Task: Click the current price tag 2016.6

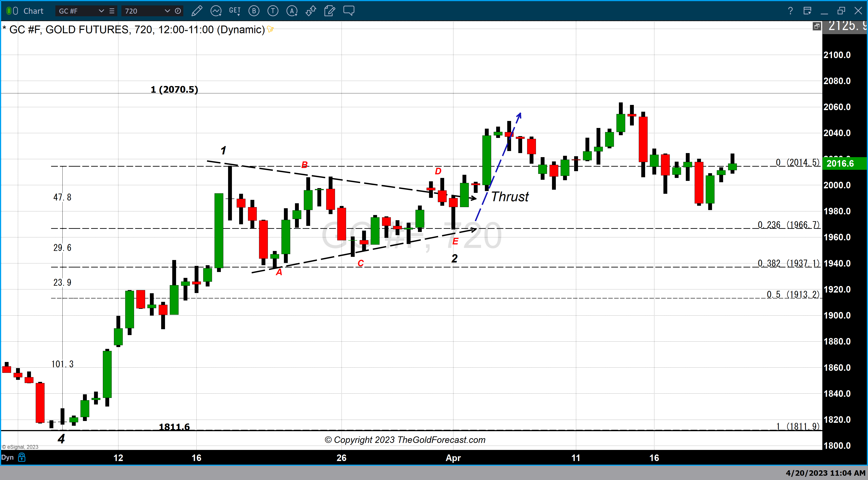Action: [x=845, y=163]
